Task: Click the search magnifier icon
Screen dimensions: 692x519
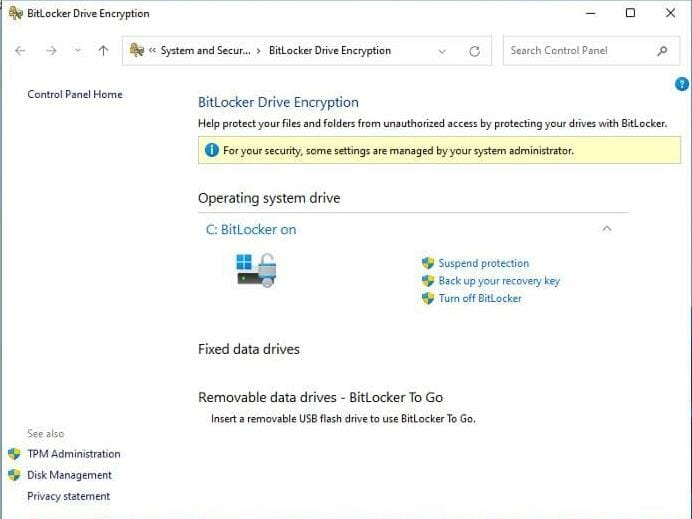Action: click(x=662, y=51)
